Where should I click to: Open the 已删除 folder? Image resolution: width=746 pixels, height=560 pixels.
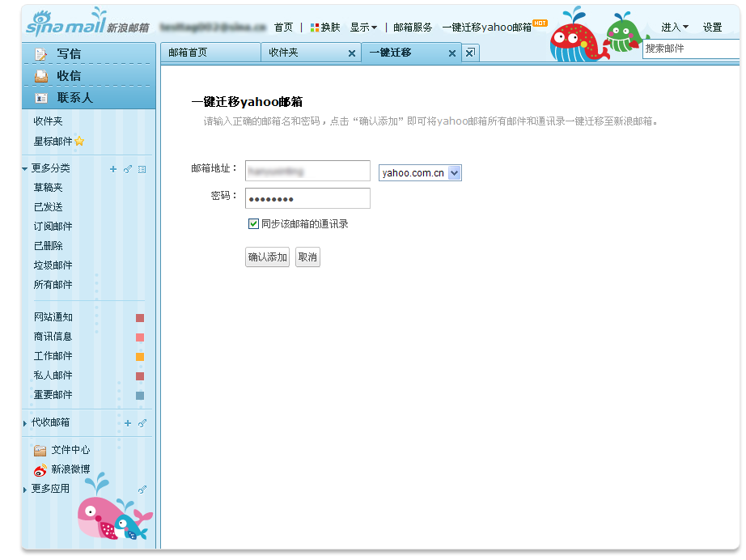click(x=48, y=246)
